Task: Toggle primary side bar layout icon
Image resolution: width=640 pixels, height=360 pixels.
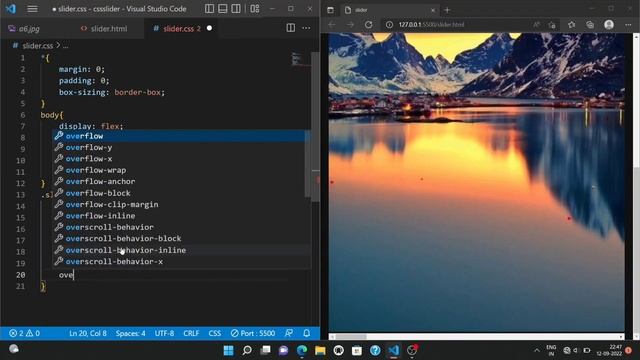Action: click(209, 9)
